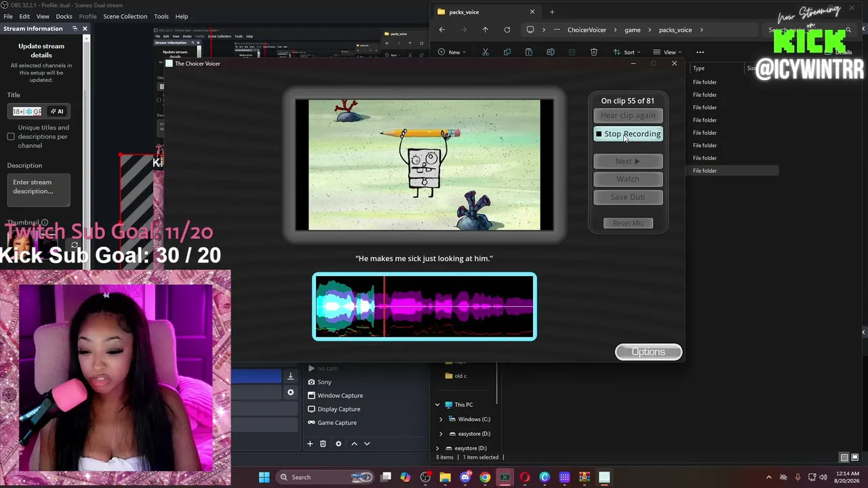Add a new OBS source

coord(310,443)
